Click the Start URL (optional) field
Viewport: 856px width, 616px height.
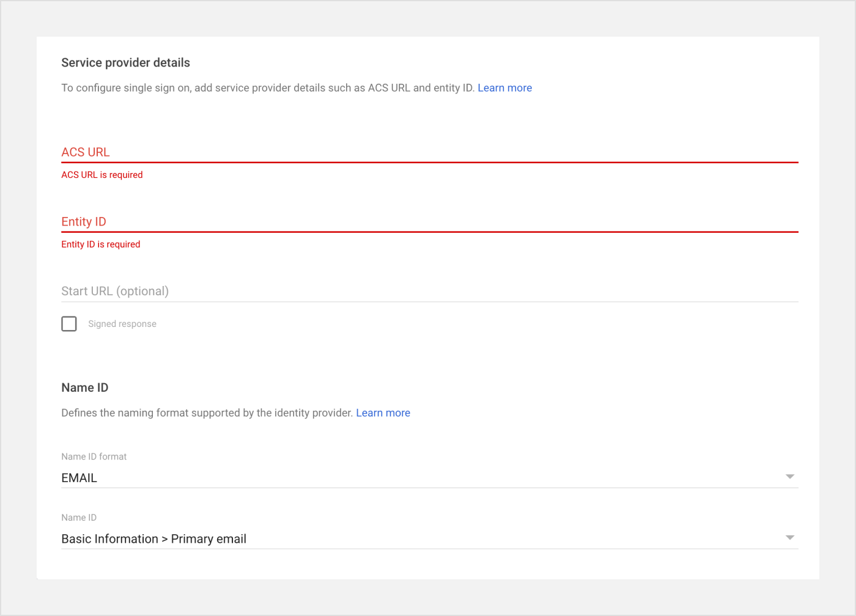429,291
